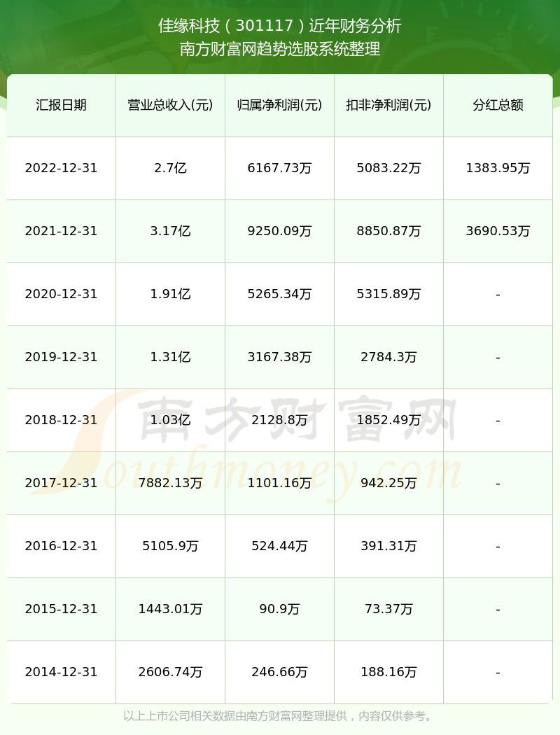Click the title 佳缘科技（301117）近年财务分析
The height and width of the screenshot is (735, 560).
tap(280, 26)
